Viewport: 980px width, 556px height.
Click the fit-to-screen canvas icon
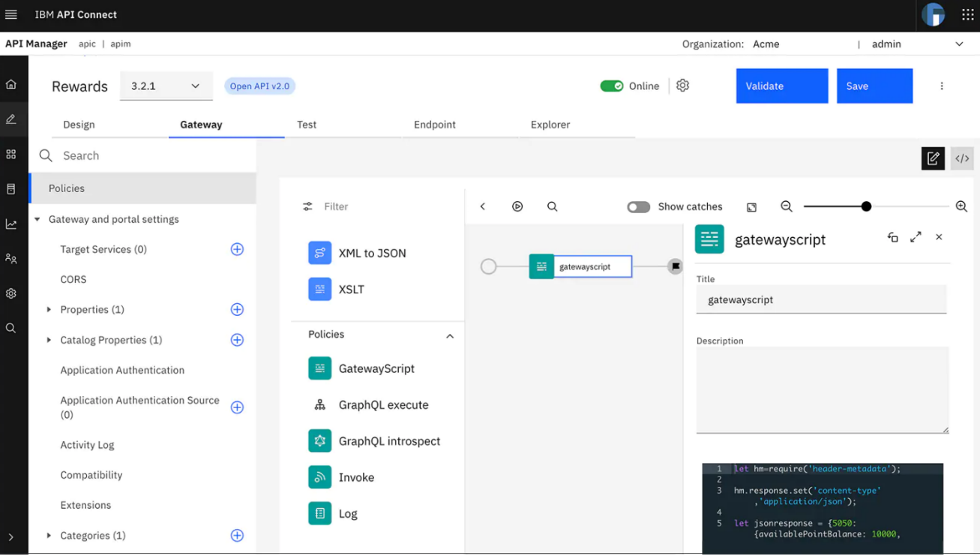point(751,207)
